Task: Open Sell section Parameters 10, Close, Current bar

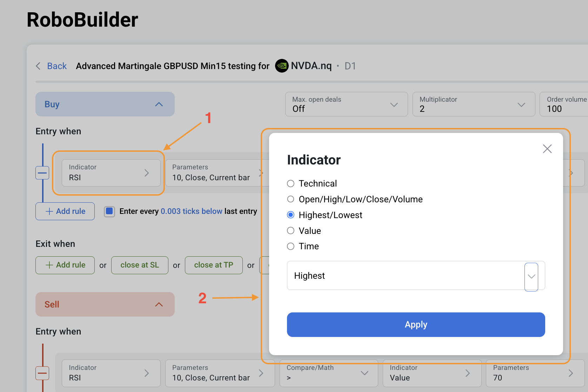Action: (x=220, y=373)
